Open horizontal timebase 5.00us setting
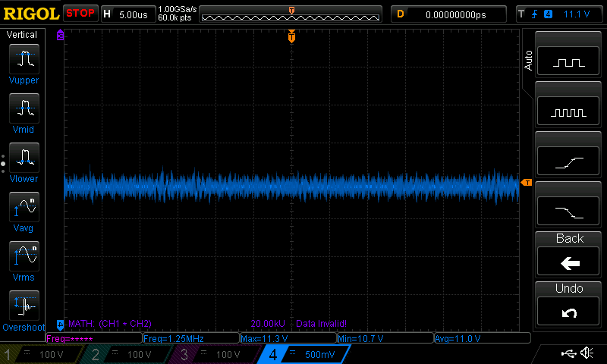This screenshot has width=607, height=364. point(128,14)
